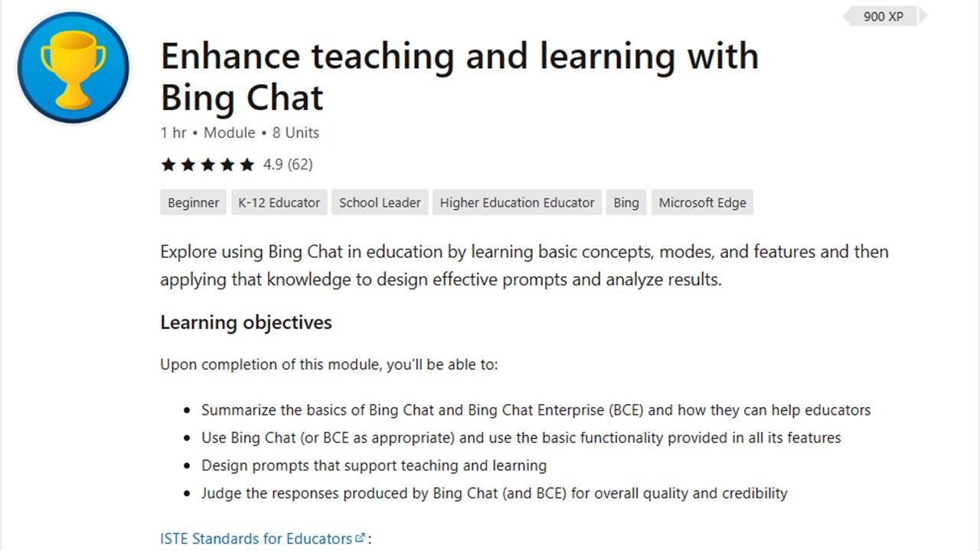Select the Beginner tag
Screen dimensions: 980x551
194,203
